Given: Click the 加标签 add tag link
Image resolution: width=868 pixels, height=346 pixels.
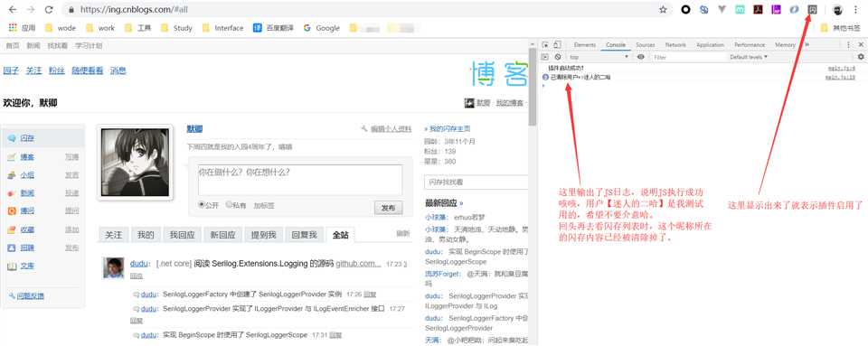Looking at the screenshot, I should coord(263,205).
